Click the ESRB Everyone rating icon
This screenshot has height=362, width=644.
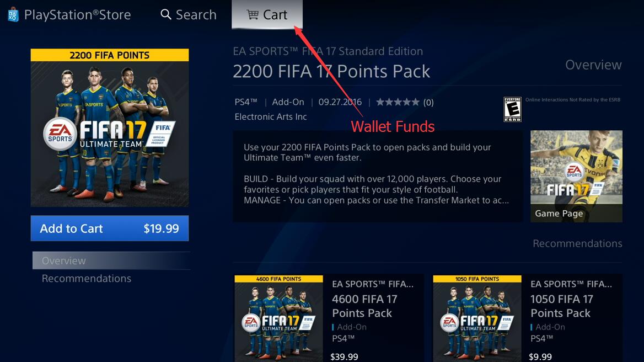tap(512, 109)
